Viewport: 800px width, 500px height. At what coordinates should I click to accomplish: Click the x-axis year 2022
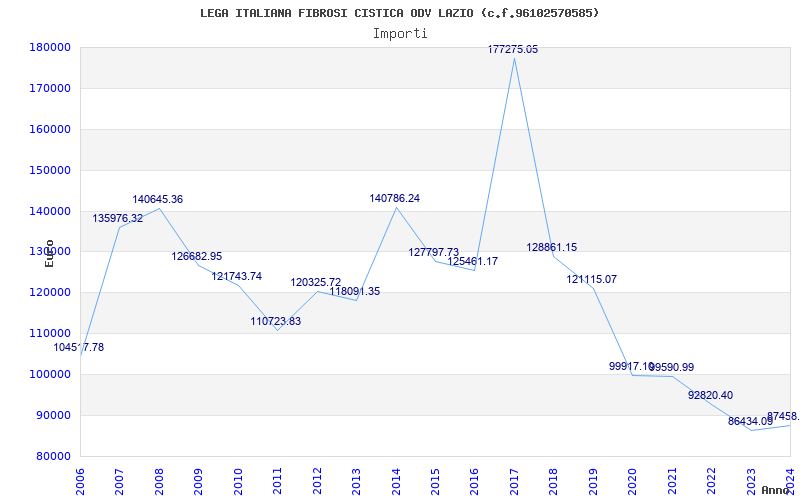[711, 482]
